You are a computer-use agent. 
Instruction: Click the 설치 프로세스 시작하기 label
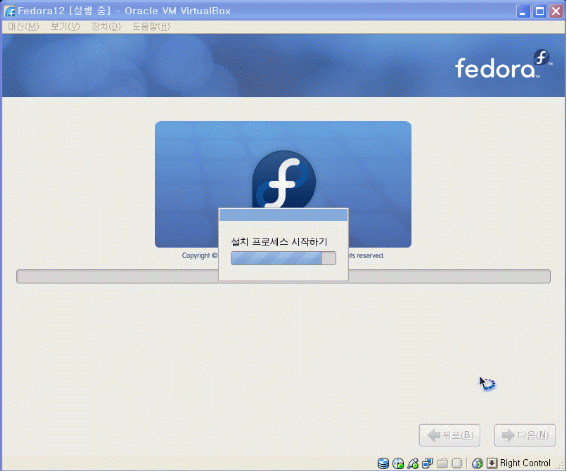[279, 241]
